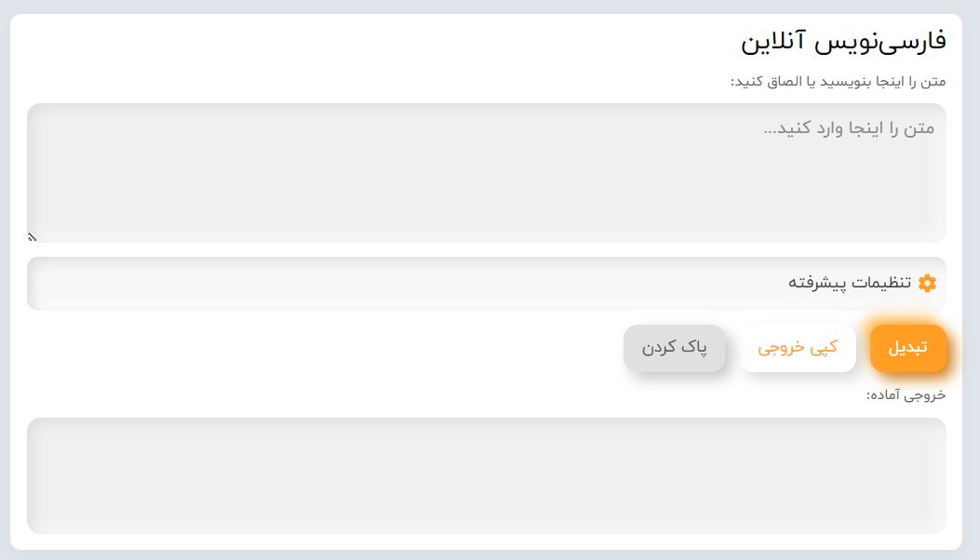This screenshot has height=560, width=980.
Task: Click the gray page background outside the card
Action: click(5, 279)
